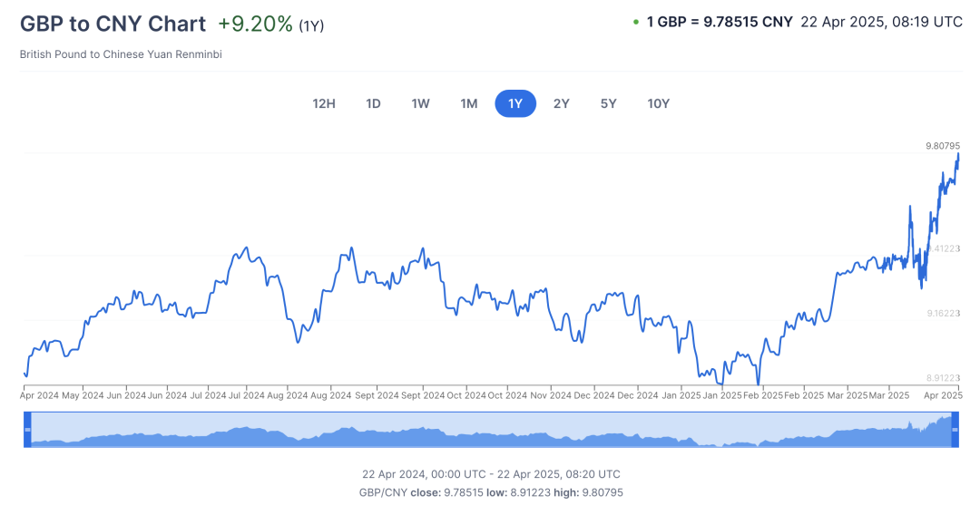Click the Jan 2025 low point on chart
Screen dimensions: 980x515
point(722,384)
